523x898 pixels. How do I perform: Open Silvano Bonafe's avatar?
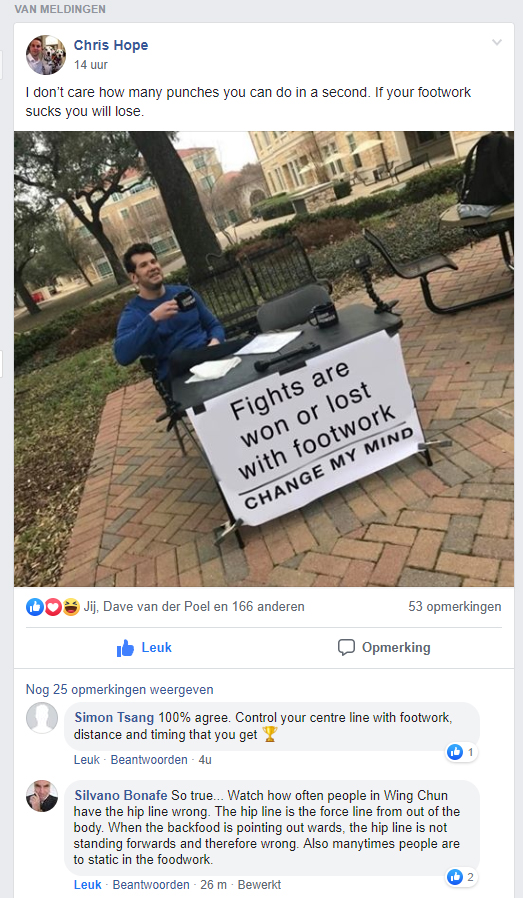(x=42, y=795)
